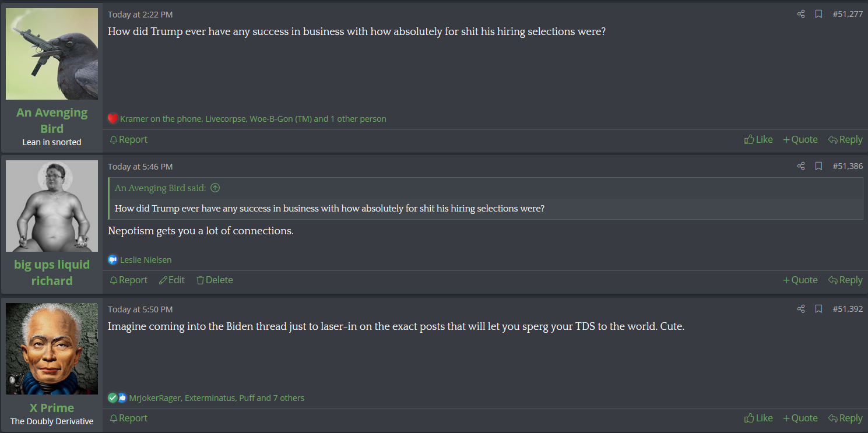The image size is (868, 433).
Task: Share post #51,386 via share icon
Action: pyautogui.click(x=801, y=166)
